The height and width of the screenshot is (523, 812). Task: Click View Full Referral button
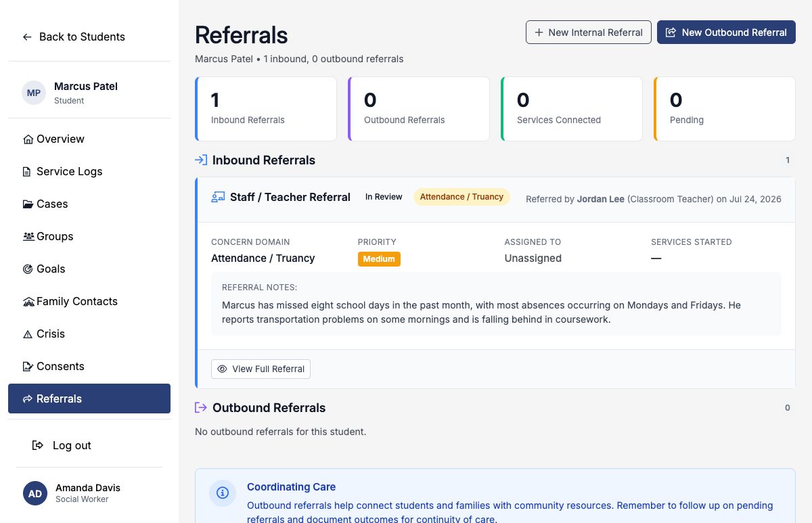261,369
